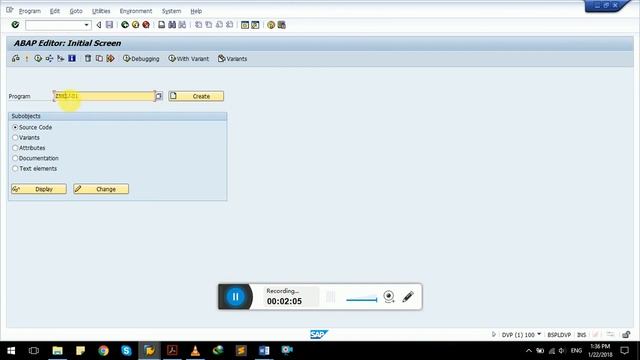The height and width of the screenshot is (360, 640).
Task: Show hidden icons in system tray
Action: (529, 351)
